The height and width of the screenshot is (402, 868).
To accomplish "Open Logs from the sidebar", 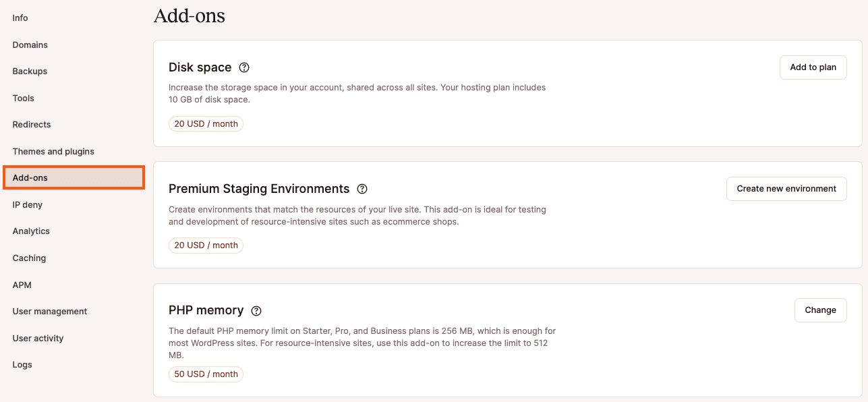I will [x=22, y=365].
